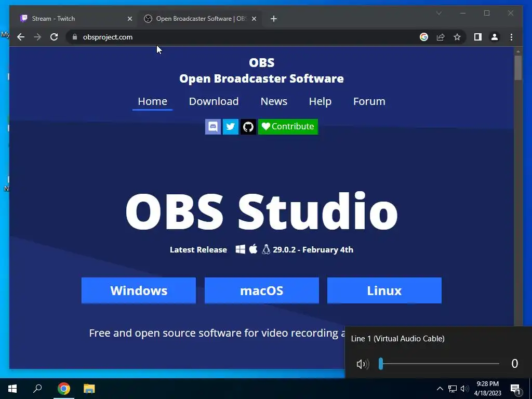Image resolution: width=532 pixels, height=399 pixels.
Task: Click the OBS Open Broadcaster Software heading
Action: click(262, 71)
